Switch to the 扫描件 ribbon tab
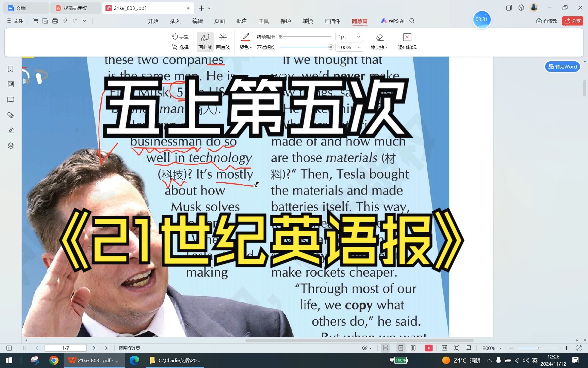 332,21
